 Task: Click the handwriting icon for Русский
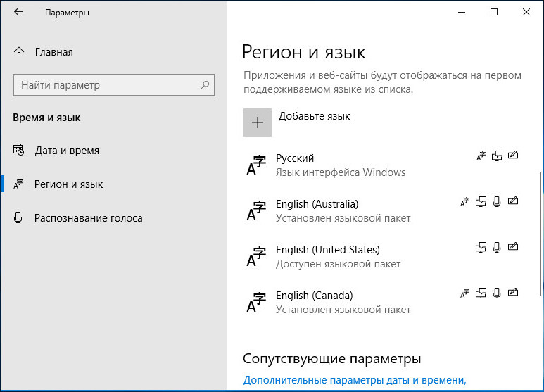(513, 156)
